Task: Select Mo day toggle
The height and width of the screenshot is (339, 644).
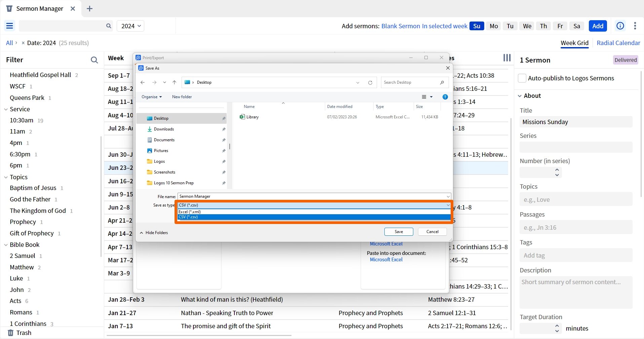Action: 494,26
